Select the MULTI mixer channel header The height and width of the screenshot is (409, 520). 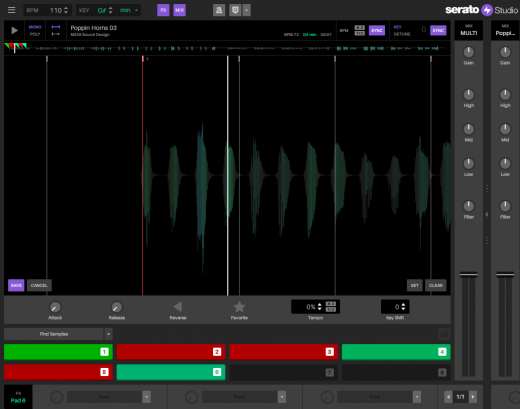(469, 30)
